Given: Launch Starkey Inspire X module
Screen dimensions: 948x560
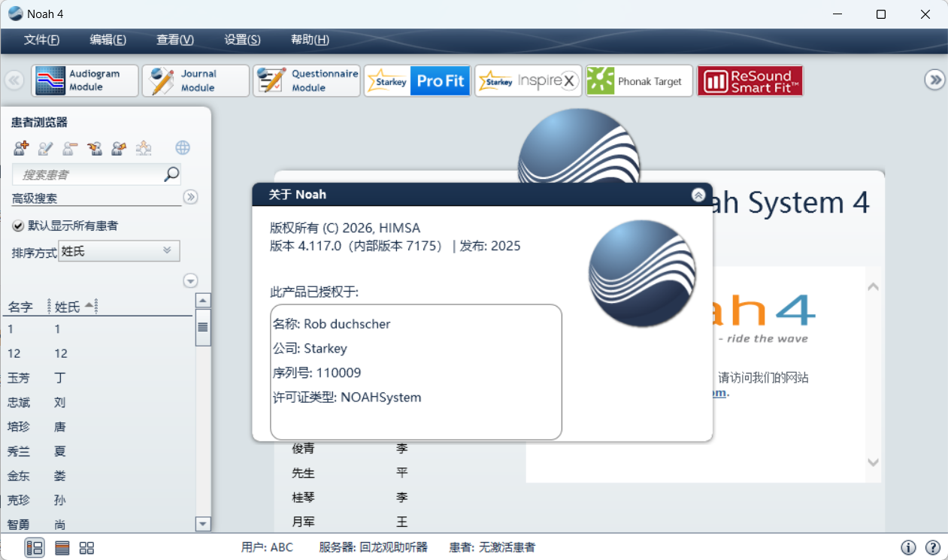Looking at the screenshot, I should [x=529, y=80].
